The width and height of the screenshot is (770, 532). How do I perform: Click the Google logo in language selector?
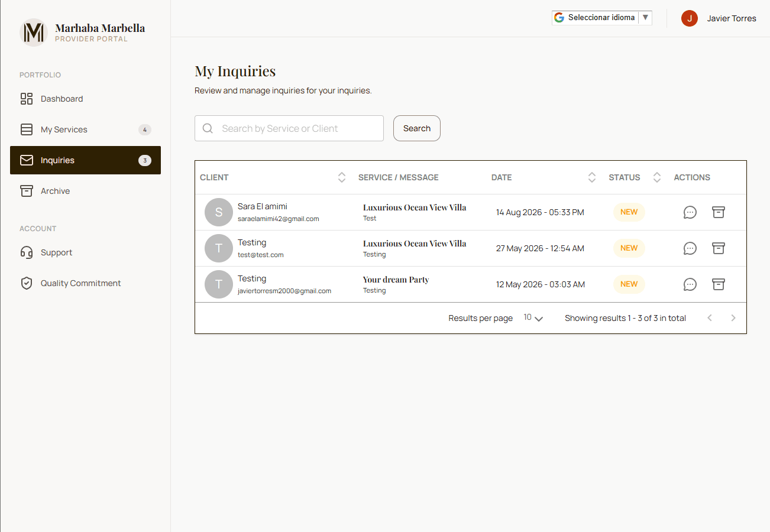tap(559, 18)
